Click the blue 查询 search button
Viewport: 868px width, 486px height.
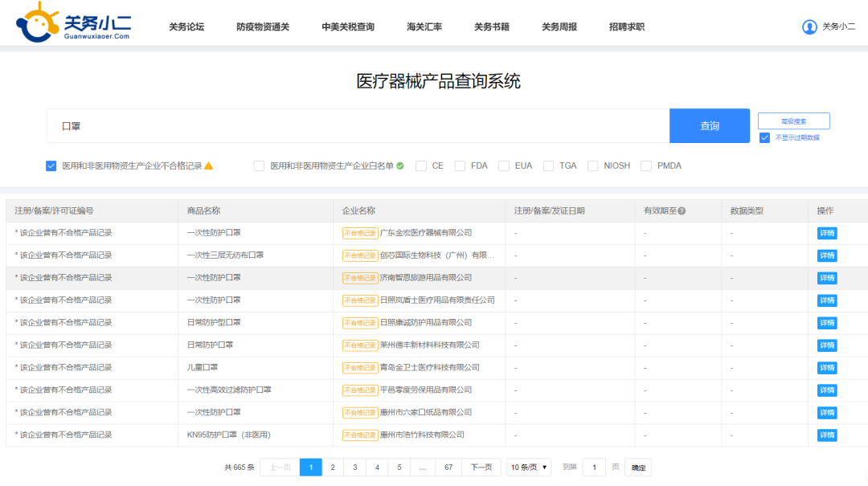tap(710, 125)
